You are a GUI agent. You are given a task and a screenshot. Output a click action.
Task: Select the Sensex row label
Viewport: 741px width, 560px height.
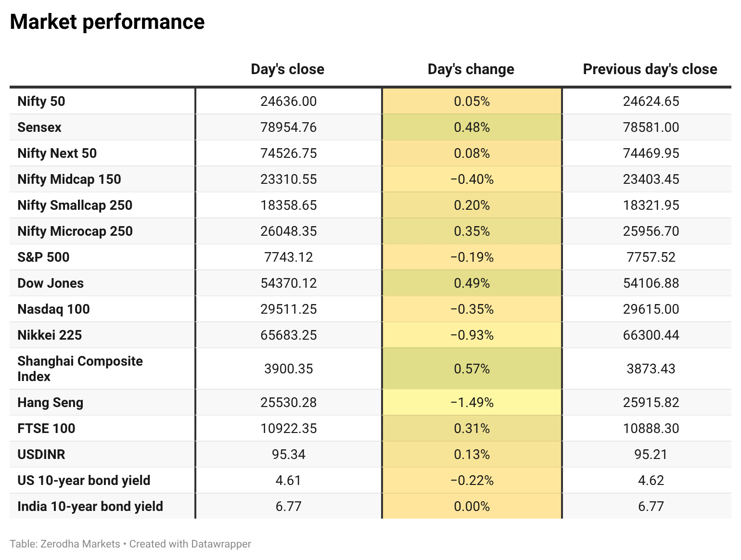point(39,127)
